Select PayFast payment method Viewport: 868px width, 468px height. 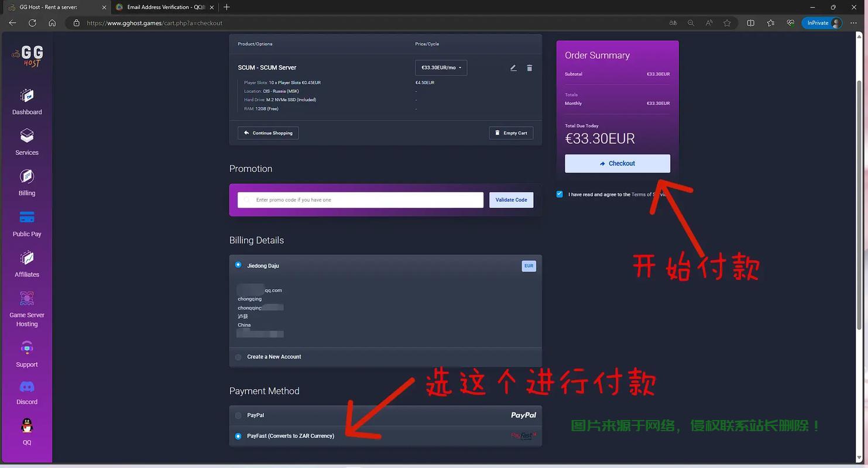click(x=238, y=436)
